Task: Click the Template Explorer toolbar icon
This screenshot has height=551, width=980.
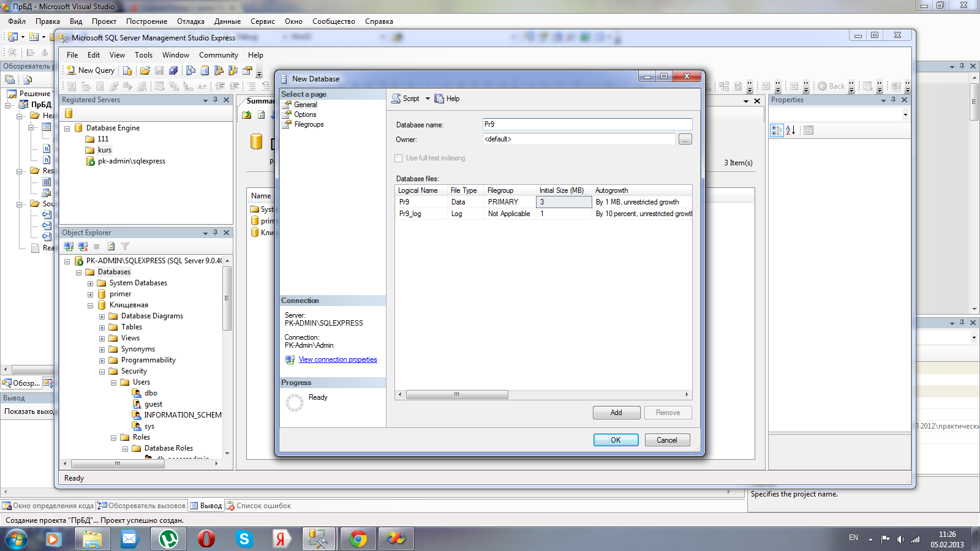Action: (233, 70)
